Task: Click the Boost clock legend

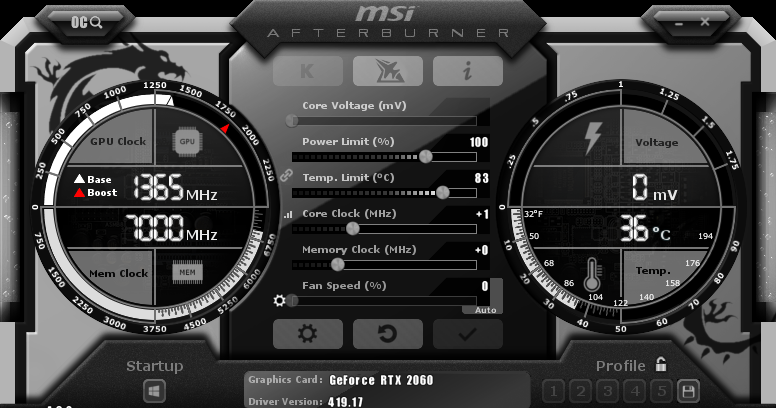Action: (96, 193)
